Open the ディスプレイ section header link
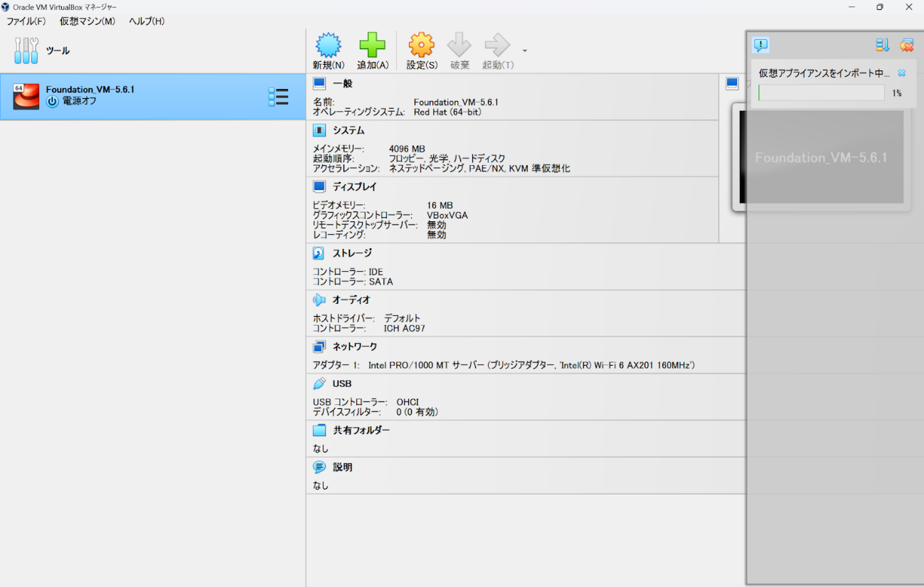Viewport: 924px width, 587px height. coord(355,186)
